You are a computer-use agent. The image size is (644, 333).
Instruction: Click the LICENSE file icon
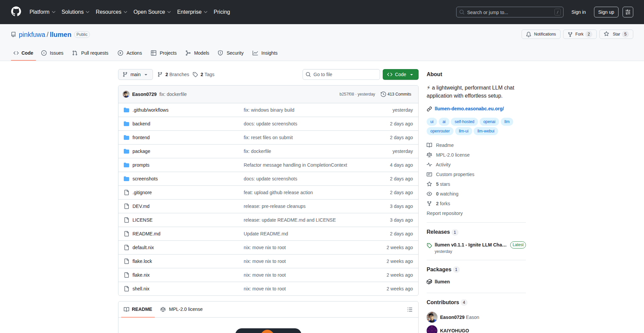pyautogui.click(x=126, y=220)
